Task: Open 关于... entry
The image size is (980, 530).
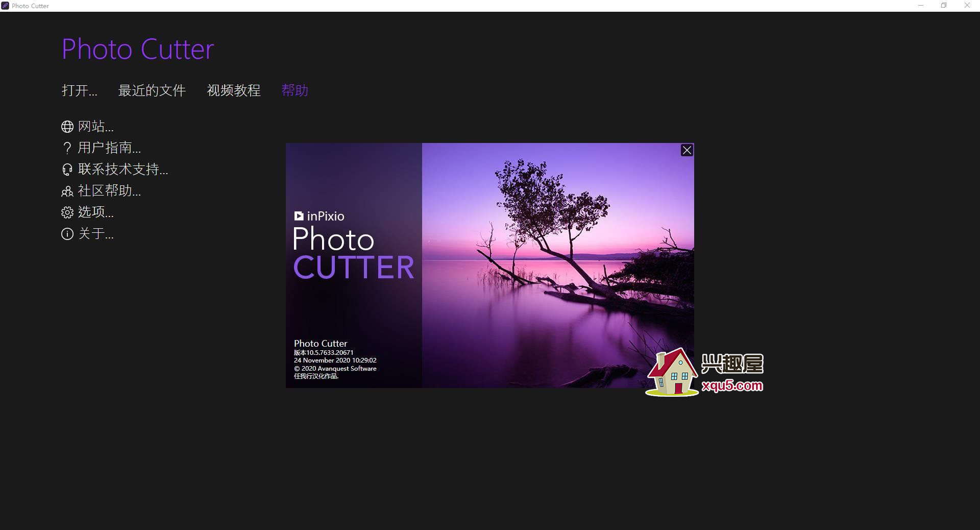Action: 96,233
